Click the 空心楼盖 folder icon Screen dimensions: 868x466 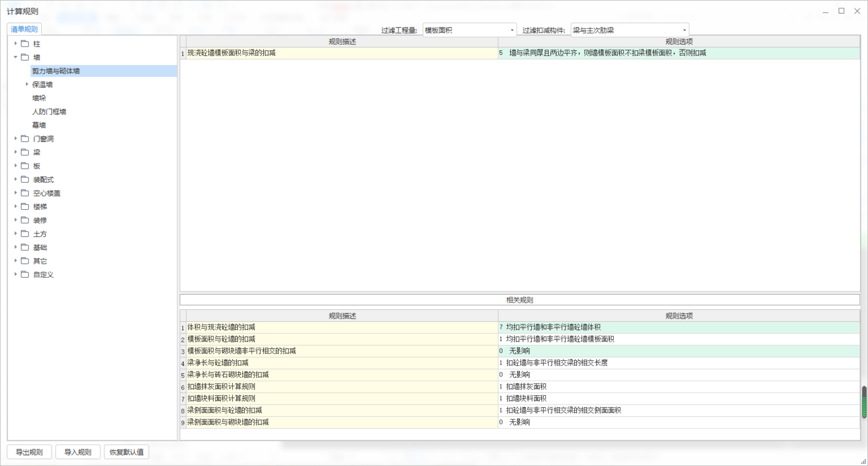coord(25,193)
